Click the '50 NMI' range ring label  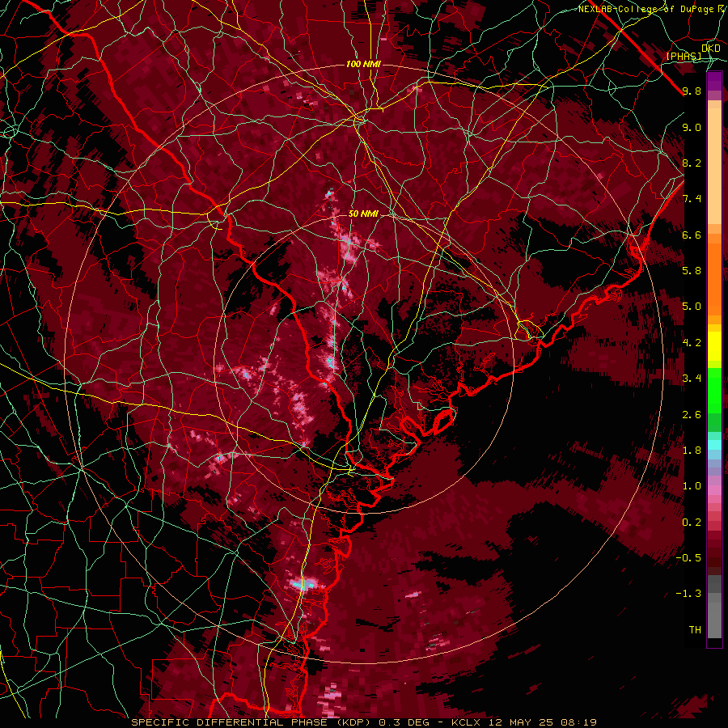tap(363, 214)
